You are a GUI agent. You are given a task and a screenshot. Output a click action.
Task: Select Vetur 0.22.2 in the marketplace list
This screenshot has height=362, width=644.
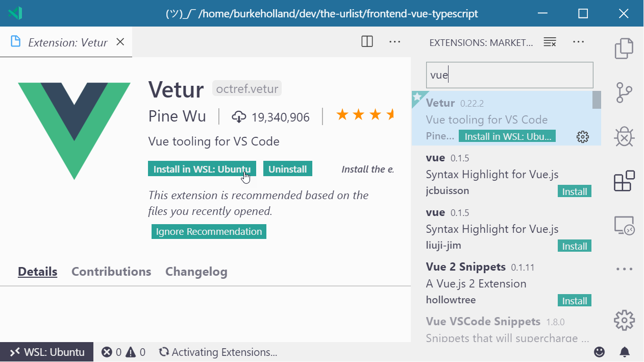506,118
